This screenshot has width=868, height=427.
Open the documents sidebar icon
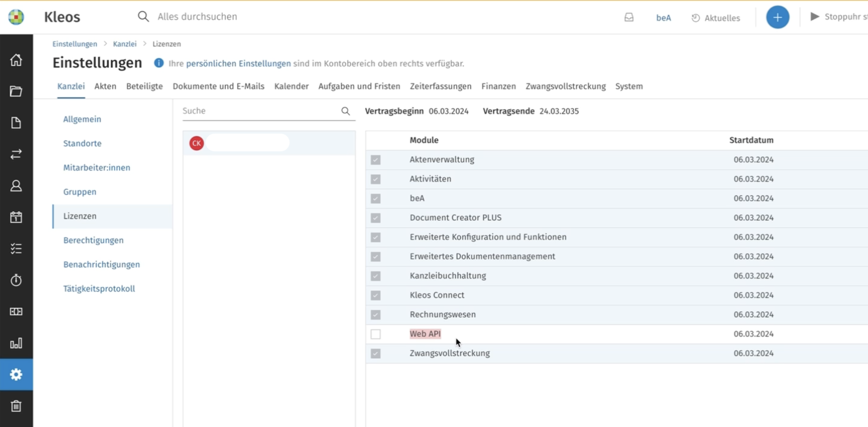(16, 123)
